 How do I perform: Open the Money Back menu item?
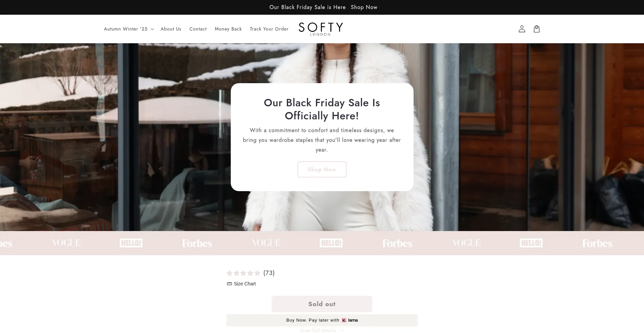[228, 29]
